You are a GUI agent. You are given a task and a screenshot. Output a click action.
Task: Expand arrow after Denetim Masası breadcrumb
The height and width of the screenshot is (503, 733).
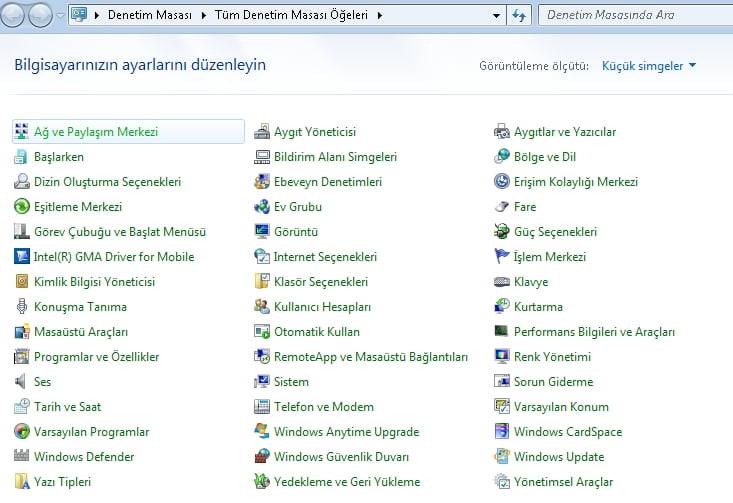(x=204, y=15)
